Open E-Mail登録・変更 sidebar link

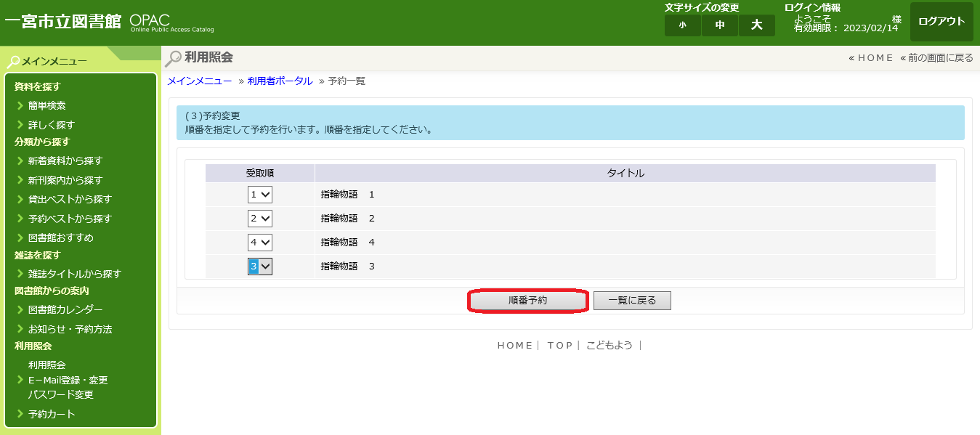click(x=68, y=380)
